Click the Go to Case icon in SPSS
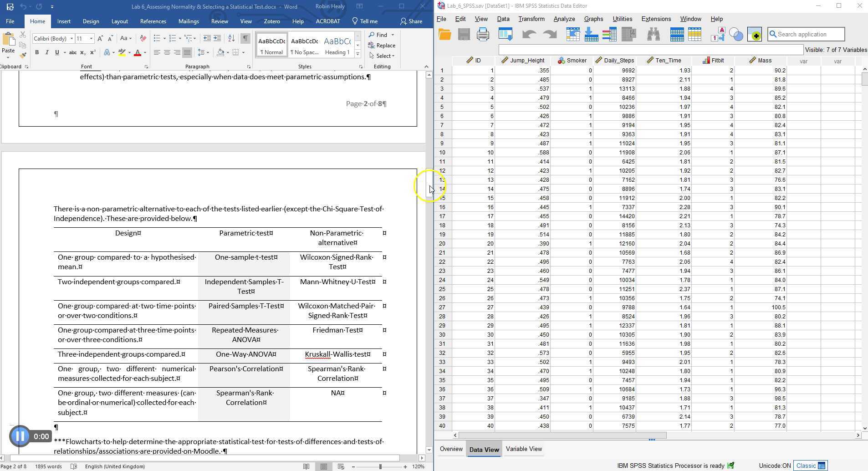 click(573, 35)
